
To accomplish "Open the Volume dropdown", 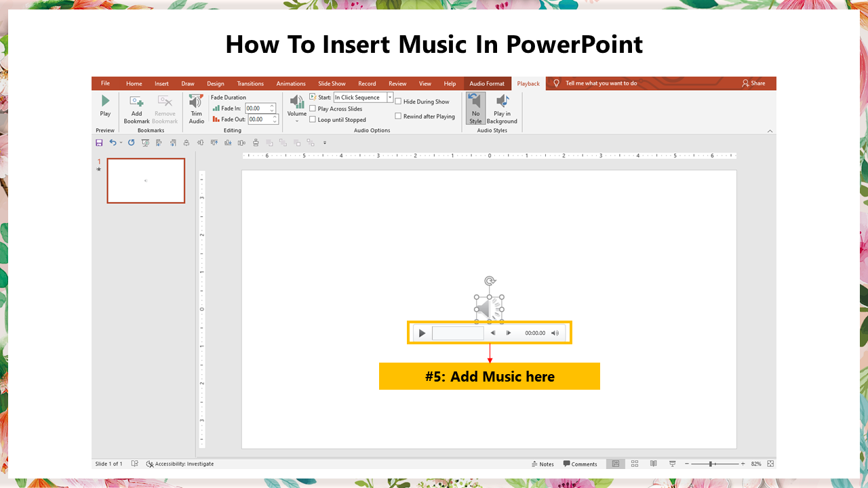I will click(297, 108).
